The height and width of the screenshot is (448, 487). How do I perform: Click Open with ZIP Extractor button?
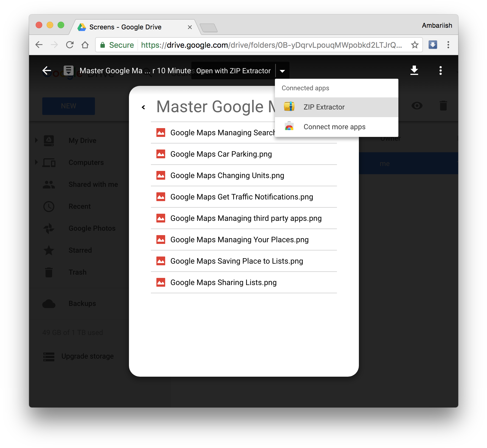[x=233, y=71]
